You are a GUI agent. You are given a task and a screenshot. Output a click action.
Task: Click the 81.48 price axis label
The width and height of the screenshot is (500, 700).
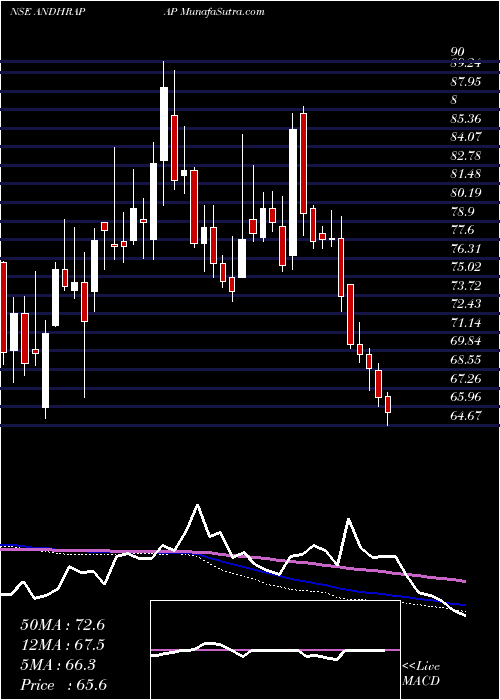click(466, 174)
